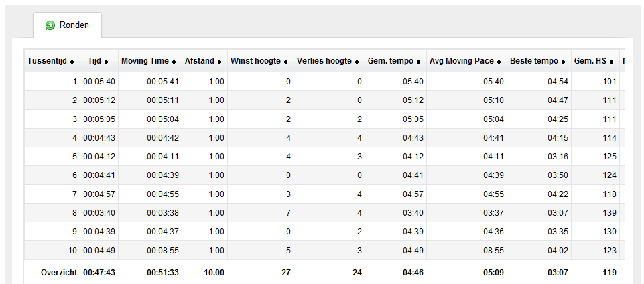Viewport: 644px width, 284px height.
Task: Click lap 10 moving time 00:08:55
Action: 163,251
